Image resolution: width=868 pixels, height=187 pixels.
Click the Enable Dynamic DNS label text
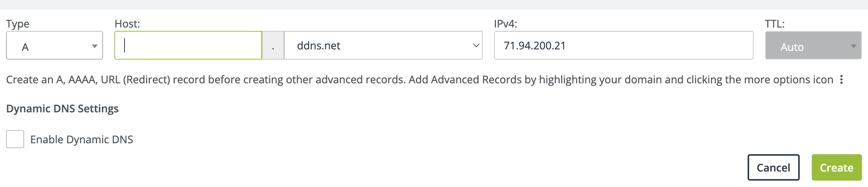pos(82,139)
